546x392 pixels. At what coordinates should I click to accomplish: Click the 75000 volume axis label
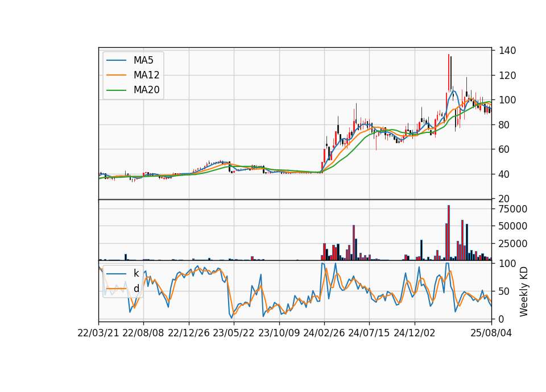[513, 209]
